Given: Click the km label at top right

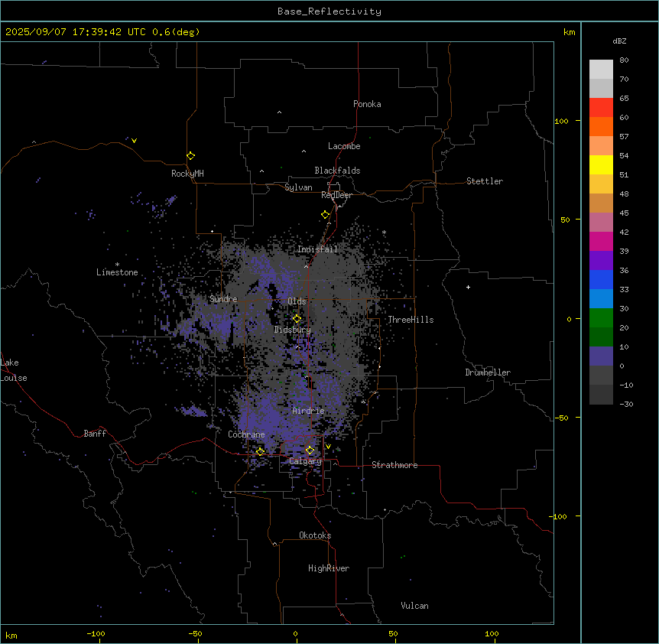Looking at the screenshot, I should coord(570,32).
